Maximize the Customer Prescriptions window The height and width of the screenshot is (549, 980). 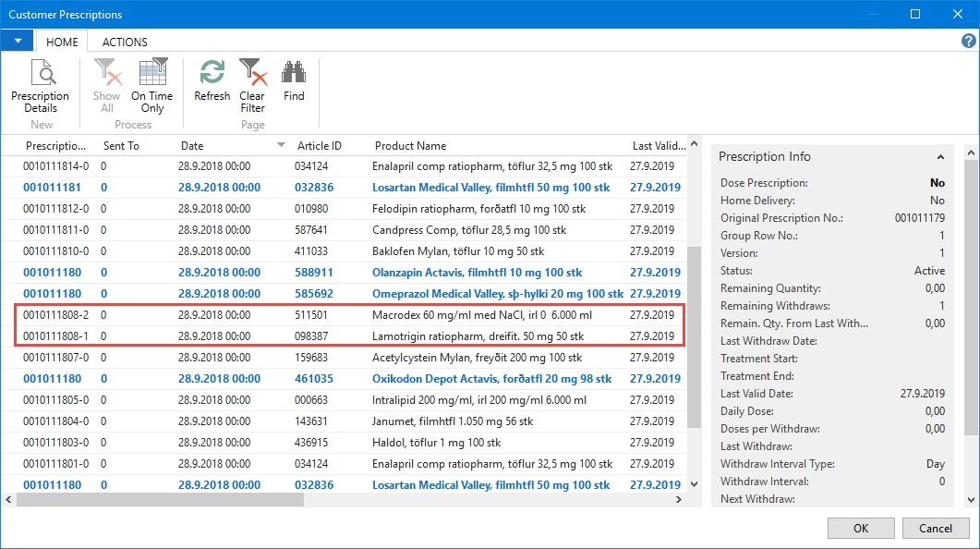coord(915,14)
